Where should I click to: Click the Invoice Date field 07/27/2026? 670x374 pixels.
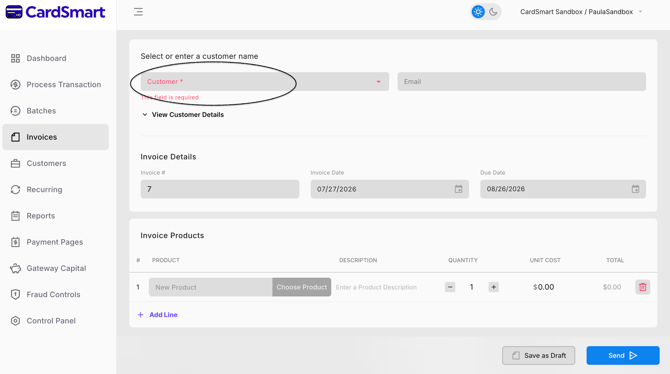click(389, 189)
